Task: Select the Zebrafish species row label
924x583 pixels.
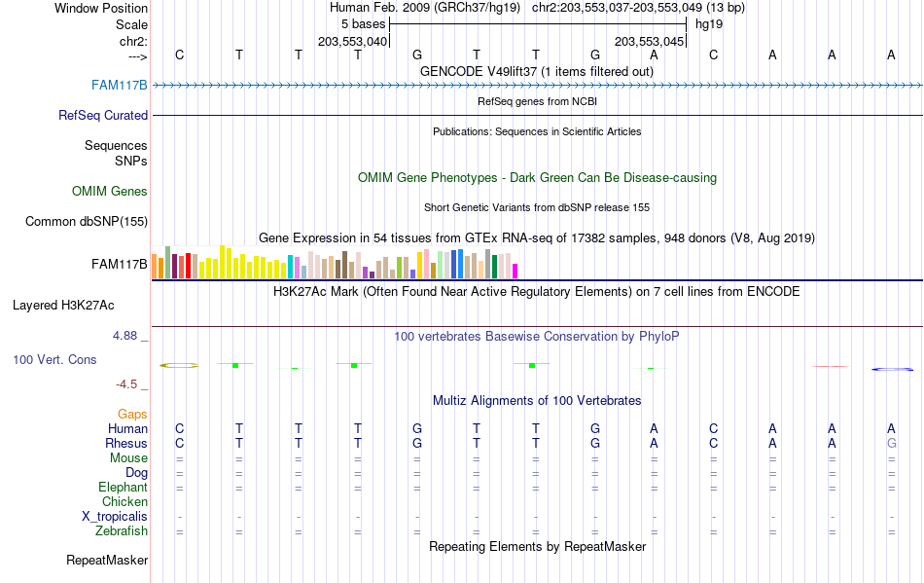Action: coord(122,531)
